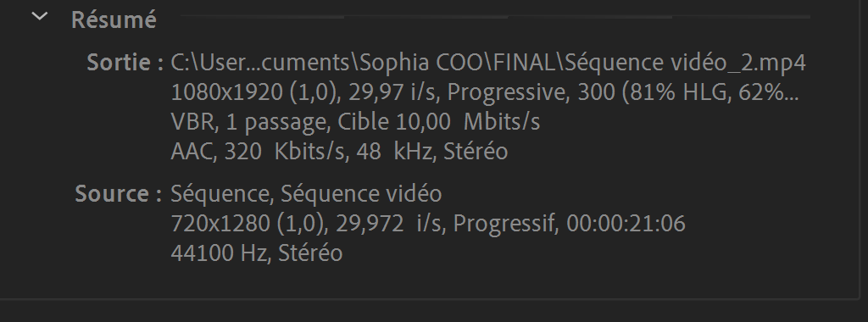Image resolution: width=868 pixels, height=322 pixels.
Task: Click the divider line beside Résumé heading
Action: (x=495, y=17)
